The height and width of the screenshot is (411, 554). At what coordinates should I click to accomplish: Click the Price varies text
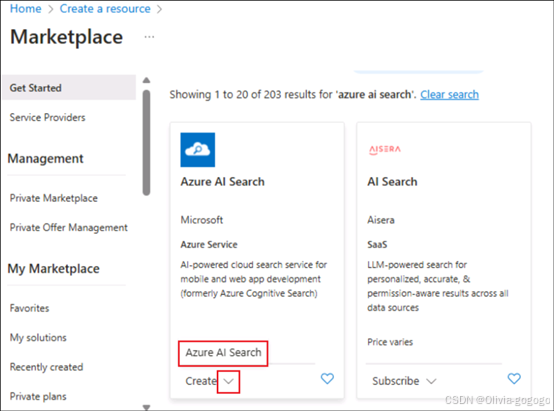390,342
